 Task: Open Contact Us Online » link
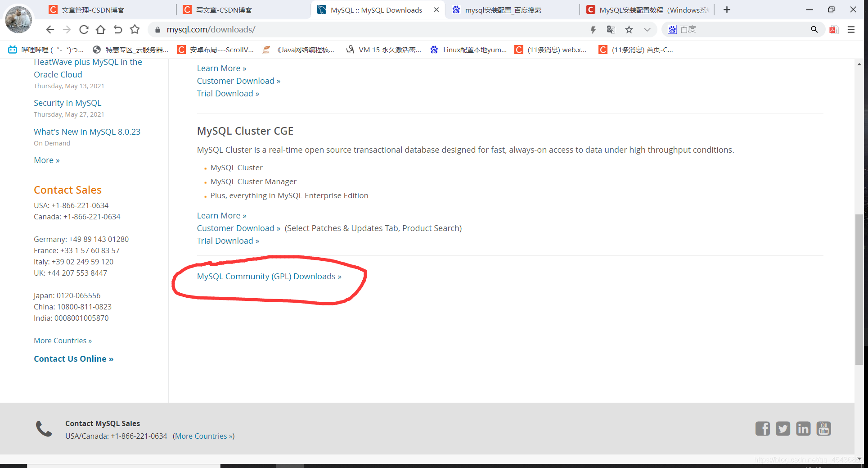(x=74, y=359)
